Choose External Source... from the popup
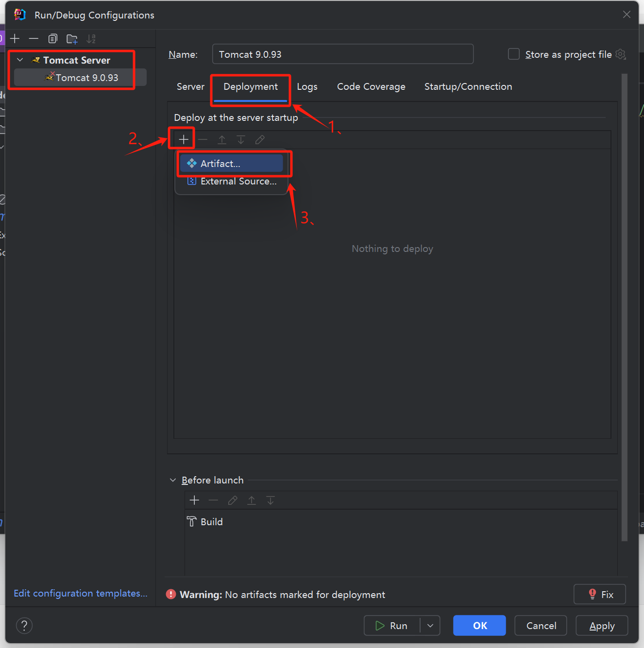Viewport: 644px width, 648px height. point(231,181)
